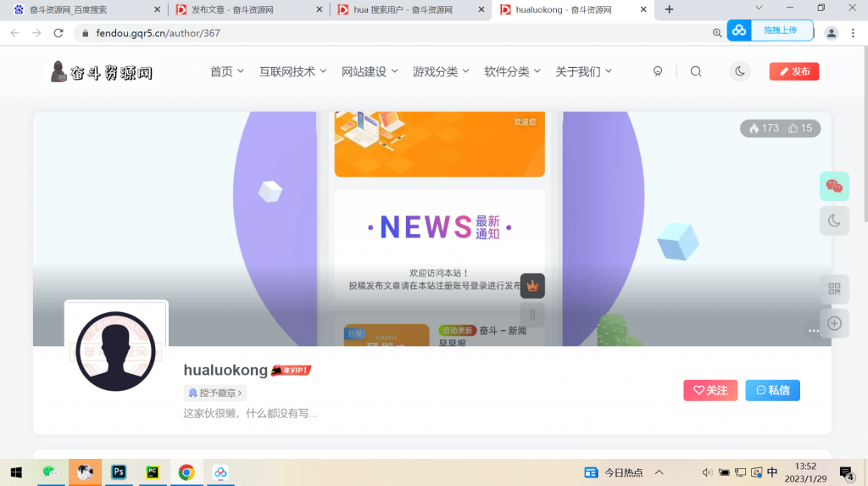This screenshot has height=486, width=868.
Task: Click the 173 views flame counter
Action: click(x=764, y=129)
